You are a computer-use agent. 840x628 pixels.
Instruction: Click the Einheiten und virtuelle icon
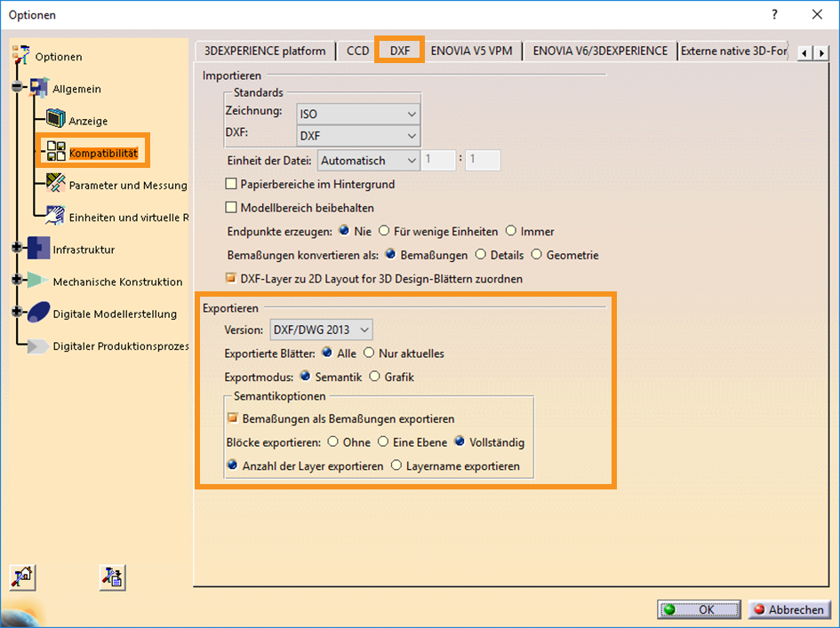click(55, 216)
